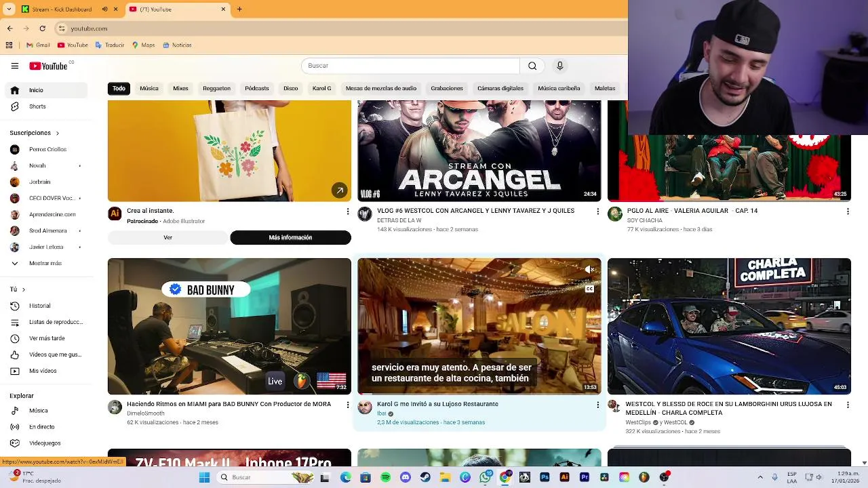Start voice search with microphone icon
This screenshot has width=868, height=488.
pos(559,66)
